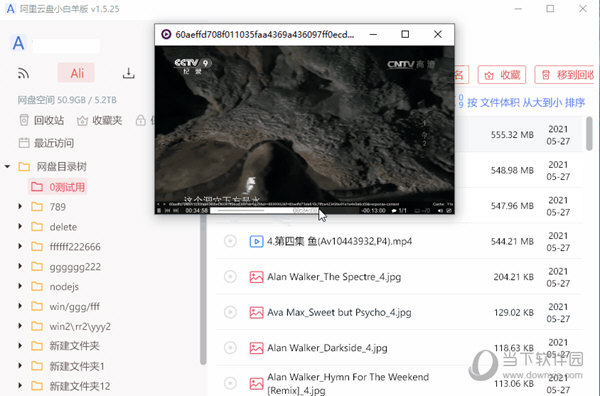600x396 pixels.
Task: Click the video player app icon
Action: point(166,34)
